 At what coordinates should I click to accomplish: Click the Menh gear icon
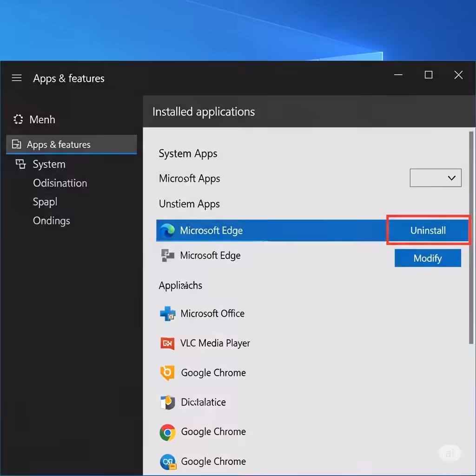pos(18,119)
